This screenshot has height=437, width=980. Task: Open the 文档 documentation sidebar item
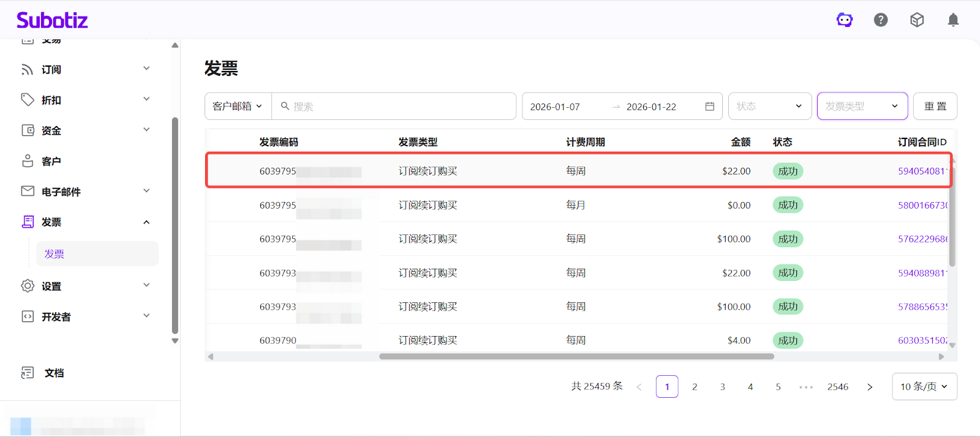(x=54, y=373)
